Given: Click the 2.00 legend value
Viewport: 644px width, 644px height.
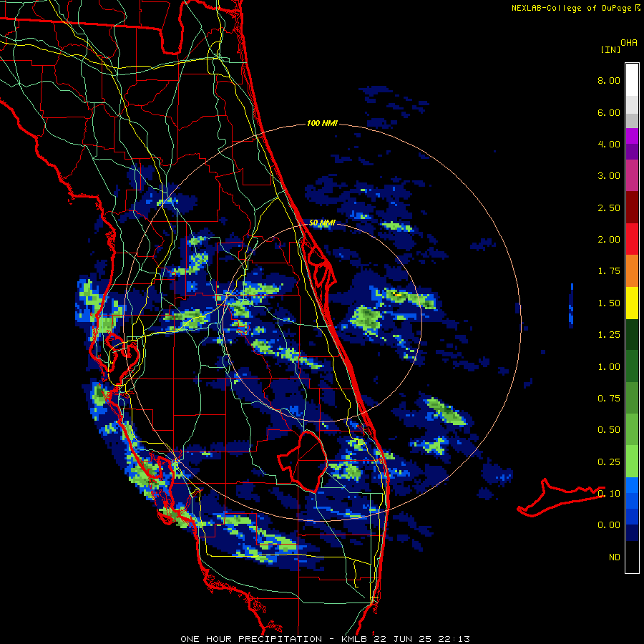Looking at the screenshot, I should 609,240.
